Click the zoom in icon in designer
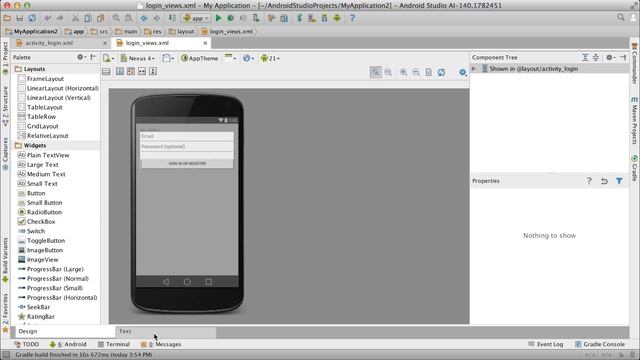Screen dimensions: 640x360 [x=403, y=72]
